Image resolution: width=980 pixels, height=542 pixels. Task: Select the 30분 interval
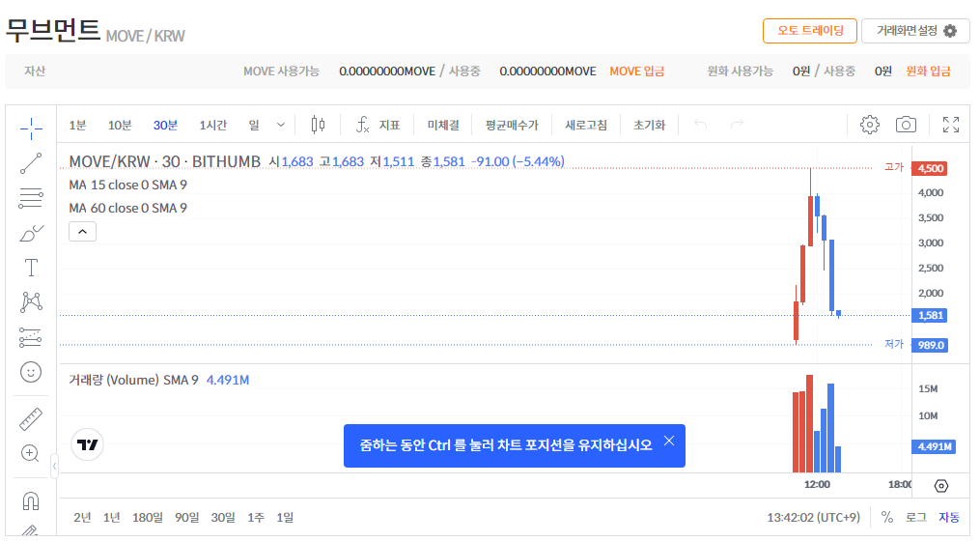click(x=165, y=125)
